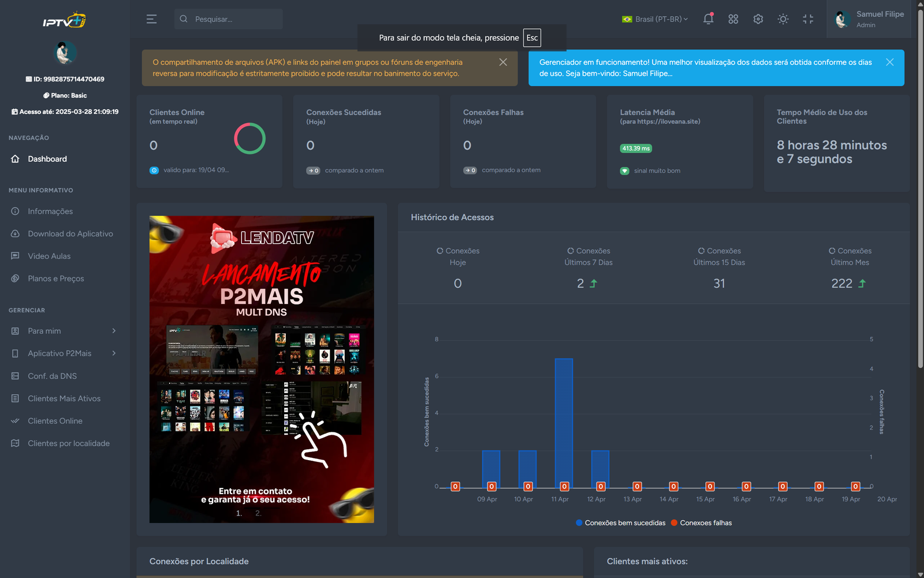
Task: Go to banner slide 2
Action: [x=258, y=513]
